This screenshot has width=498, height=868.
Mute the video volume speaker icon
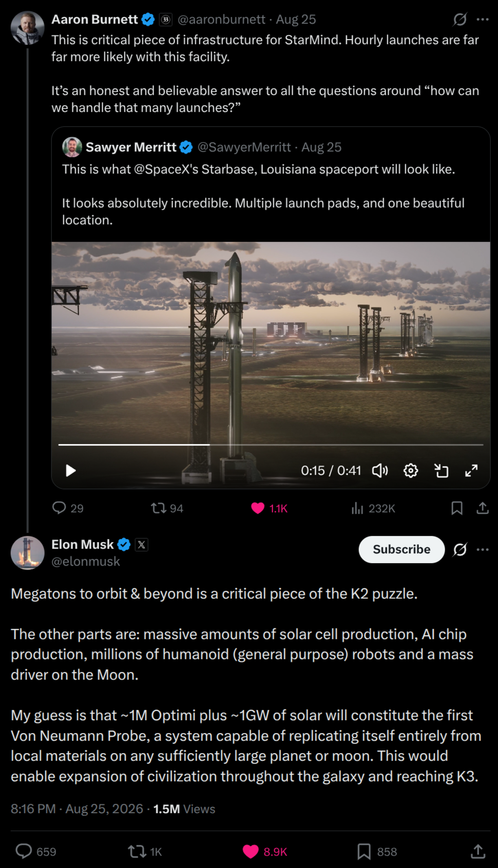click(380, 471)
